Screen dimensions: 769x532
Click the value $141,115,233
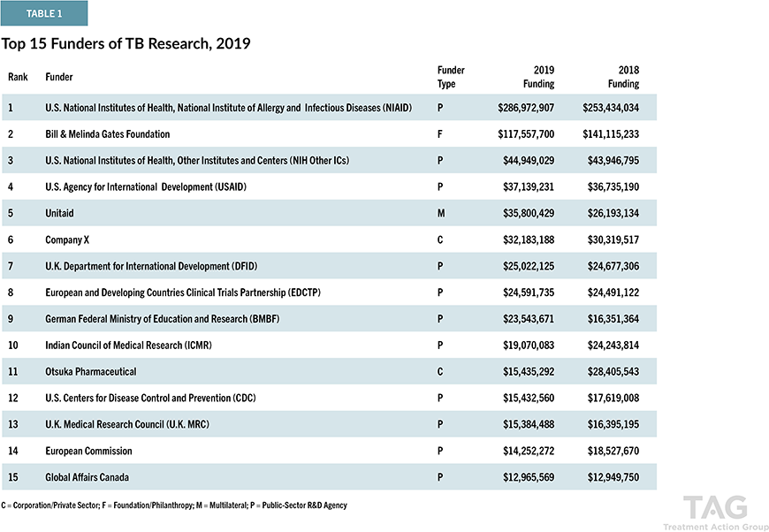pos(611,133)
